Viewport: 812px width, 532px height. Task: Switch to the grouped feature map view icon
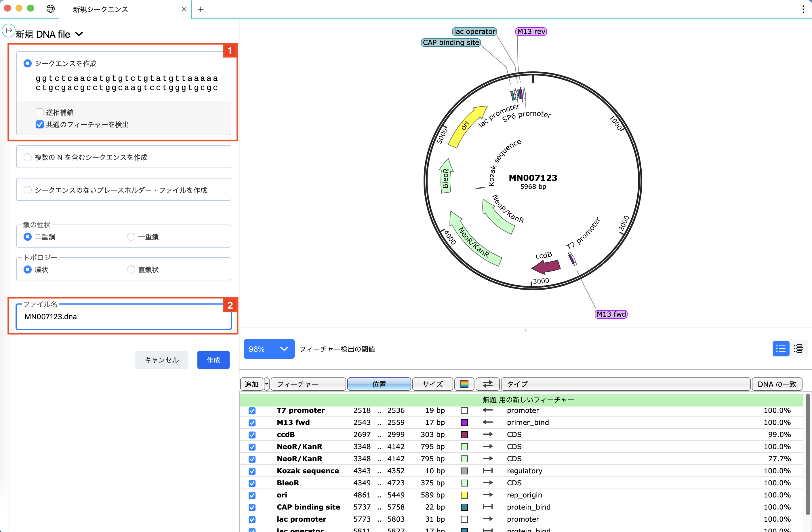(799, 348)
